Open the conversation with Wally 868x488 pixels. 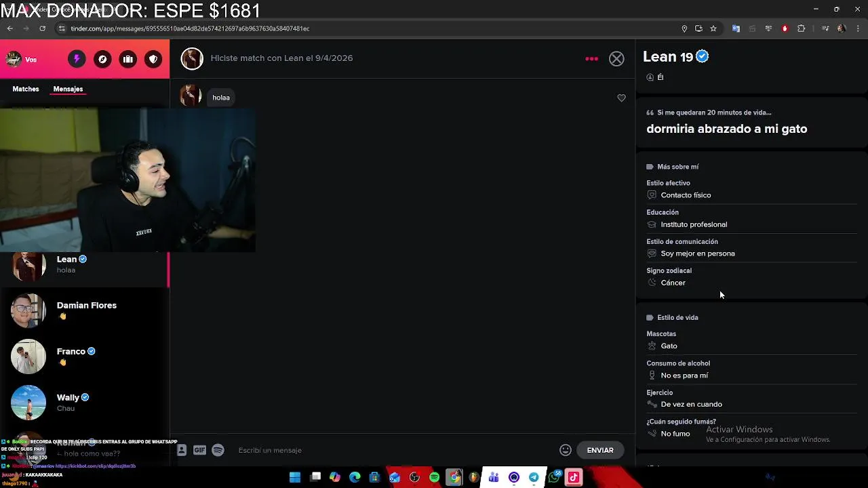tap(85, 403)
